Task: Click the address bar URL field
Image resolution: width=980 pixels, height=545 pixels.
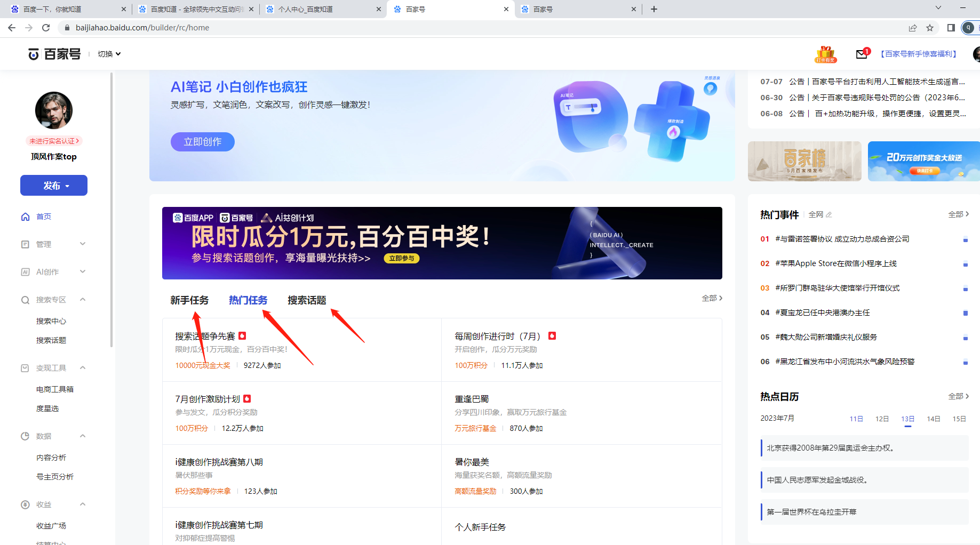Action: (x=480, y=28)
